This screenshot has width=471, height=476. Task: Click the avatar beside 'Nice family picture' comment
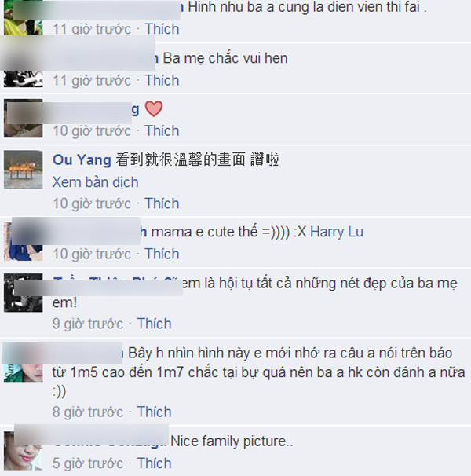pyautogui.click(x=23, y=451)
